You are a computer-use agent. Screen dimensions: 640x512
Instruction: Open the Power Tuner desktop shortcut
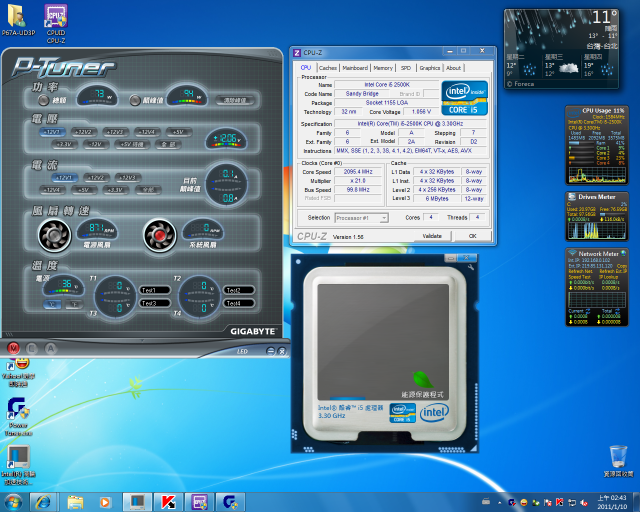tap(18, 416)
